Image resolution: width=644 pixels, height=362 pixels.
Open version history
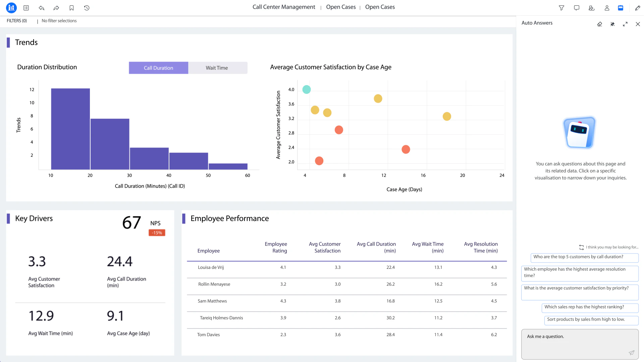pyautogui.click(x=87, y=8)
